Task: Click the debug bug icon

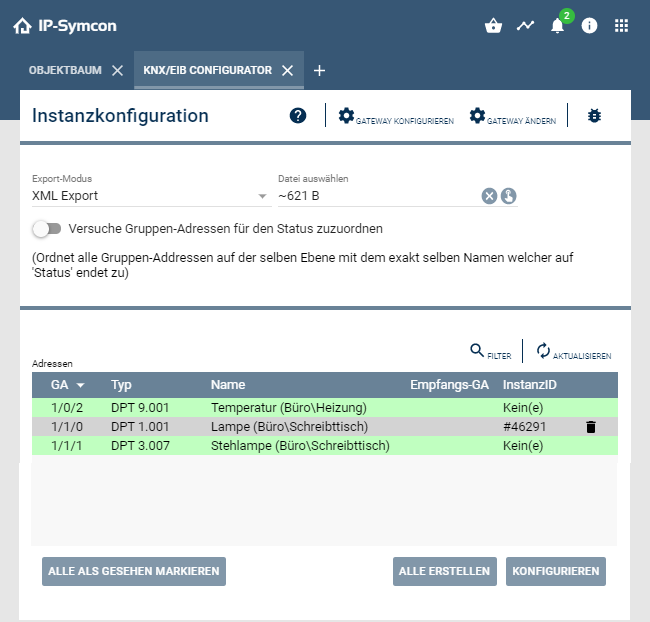Action: tap(594, 116)
